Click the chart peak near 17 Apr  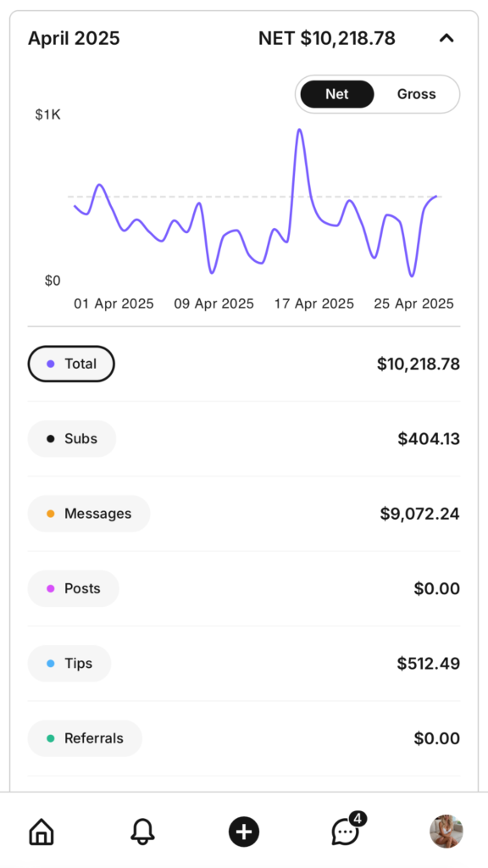(x=299, y=131)
